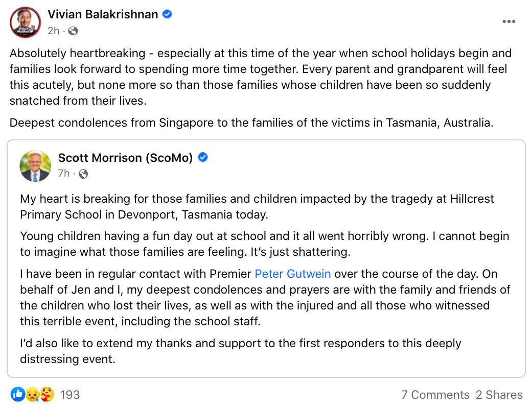
Task: Open the 7 Comments section
Action: (x=435, y=395)
